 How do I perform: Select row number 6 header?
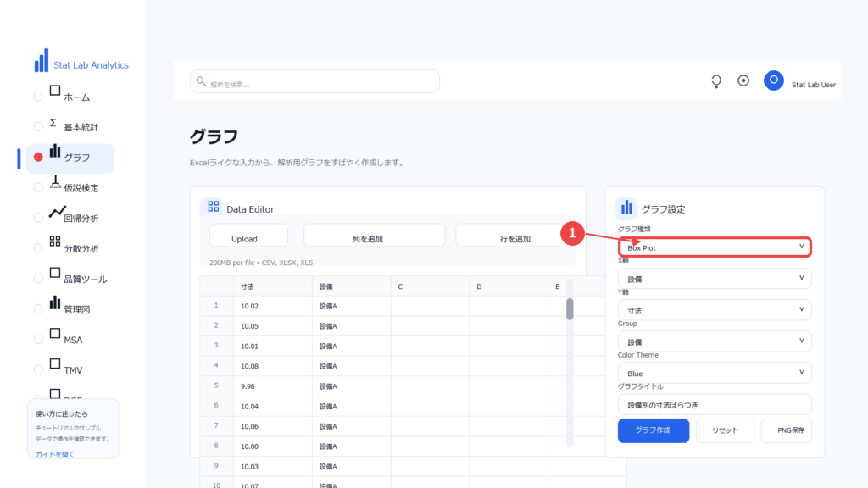pos(216,406)
